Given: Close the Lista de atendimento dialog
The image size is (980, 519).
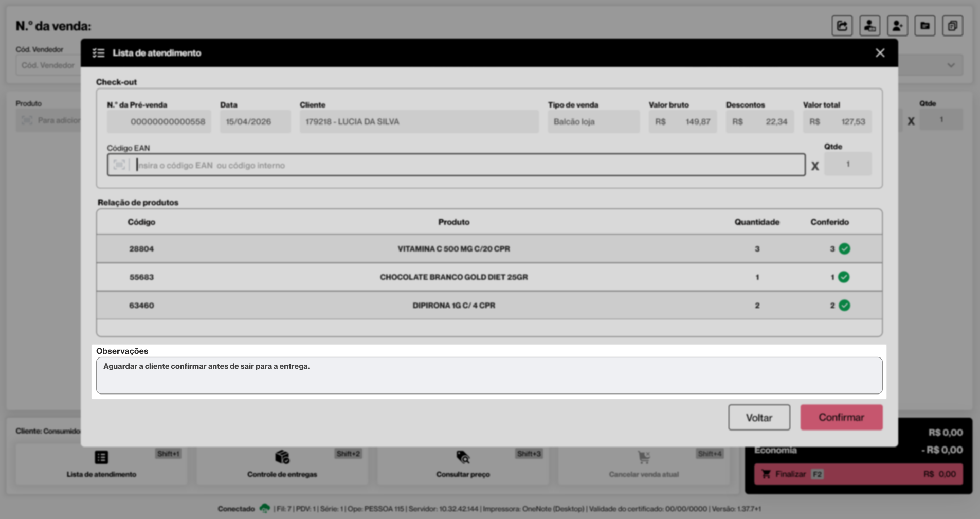Looking at the screenshot, I should click(880, 53).
